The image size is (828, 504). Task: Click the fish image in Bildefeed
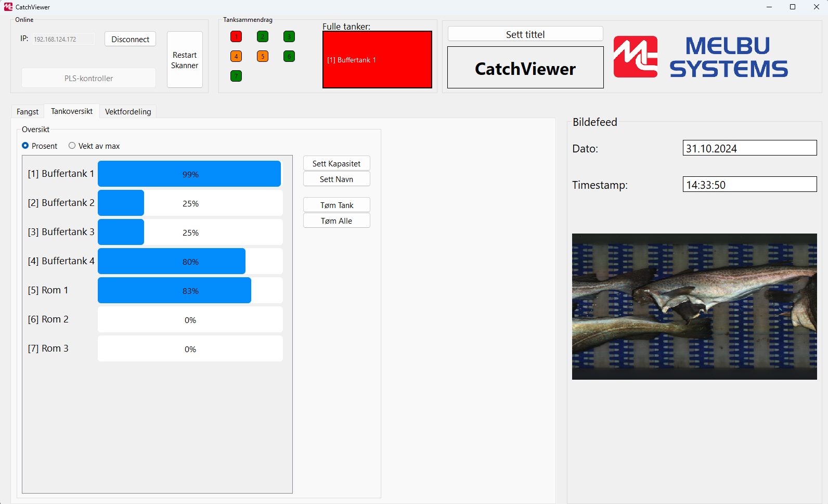(694, 306)
